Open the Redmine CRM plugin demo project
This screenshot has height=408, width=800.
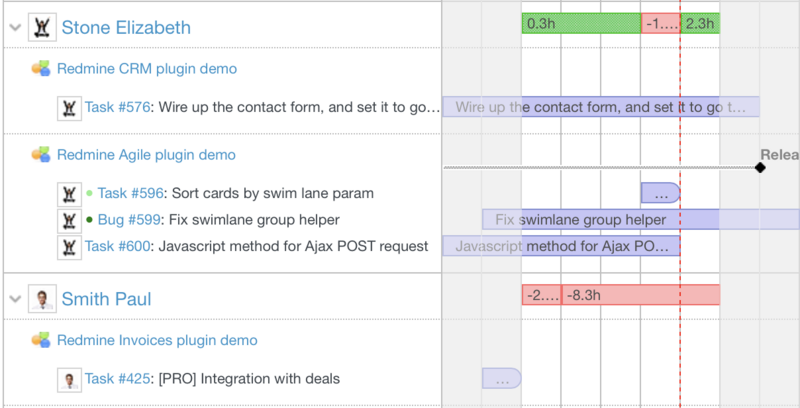click(147, 69)
